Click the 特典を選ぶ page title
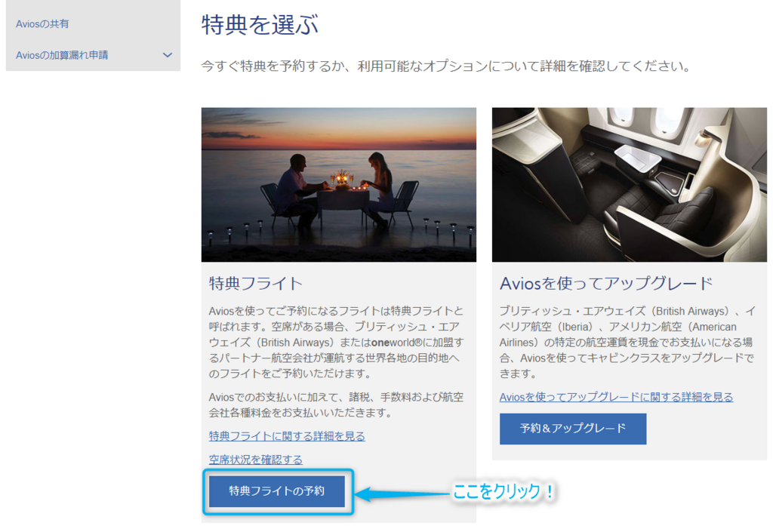Image resolution: width=773 pixels, height=532 pixels. click(260, 25)
